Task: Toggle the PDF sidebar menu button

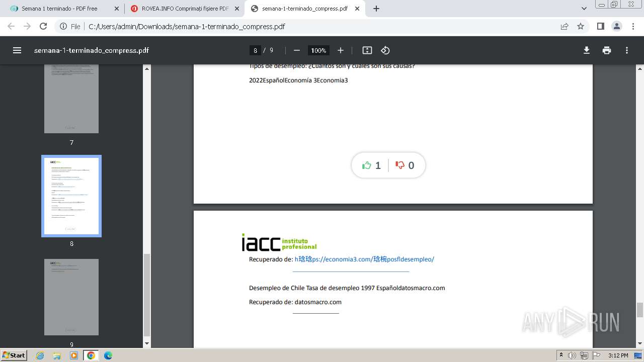Action: 17,50
